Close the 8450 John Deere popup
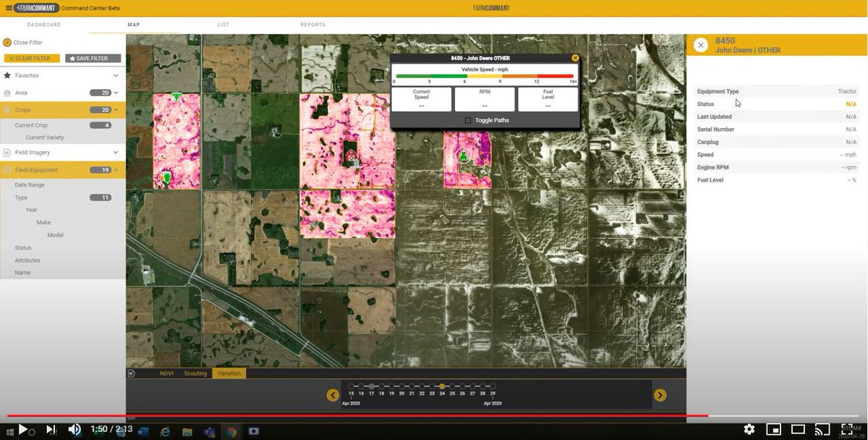Image resolution: width=868 pixels, height=440 pixels. point(575,58)
